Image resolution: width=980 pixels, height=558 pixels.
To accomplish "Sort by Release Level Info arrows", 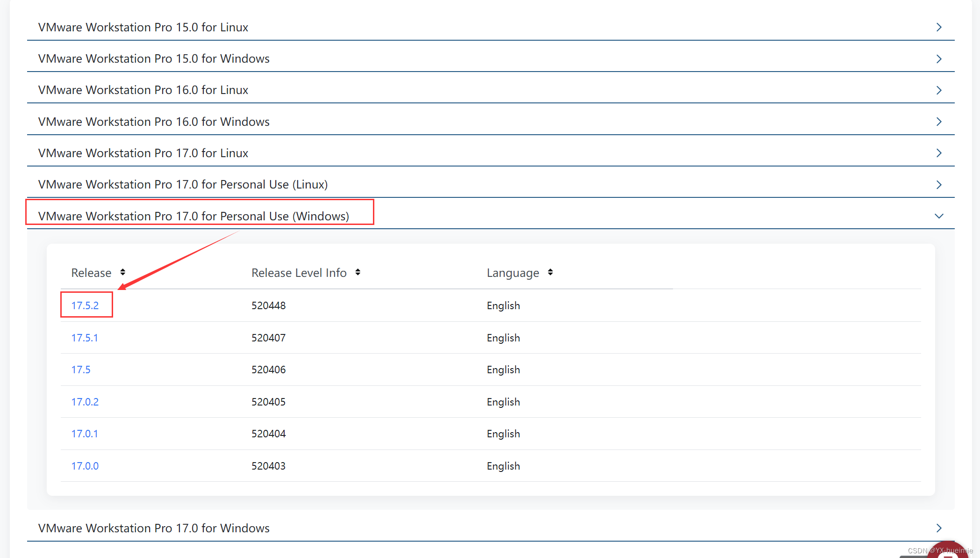I will [358, 272].
